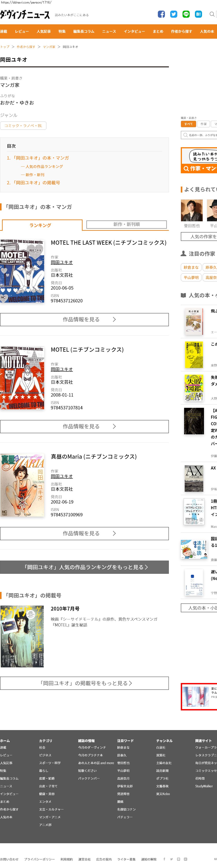Click the Twitter bird icon in header
This screenshot has width=217, height=868.
tap(174, 14)
